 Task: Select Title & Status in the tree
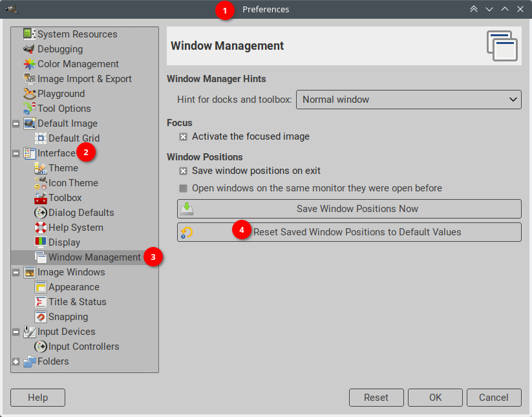tap(78, 302)
